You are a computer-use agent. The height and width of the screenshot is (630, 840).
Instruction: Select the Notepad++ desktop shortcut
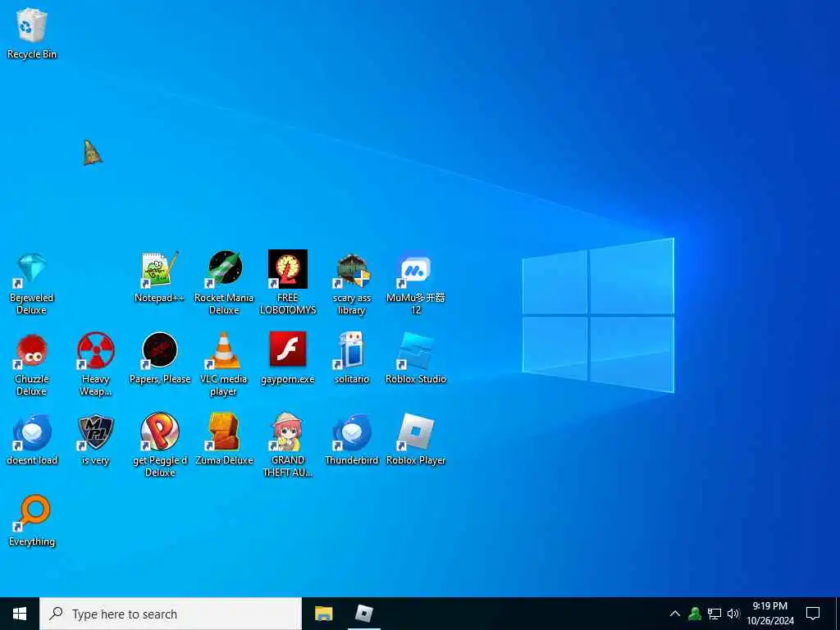click(160, 277)
